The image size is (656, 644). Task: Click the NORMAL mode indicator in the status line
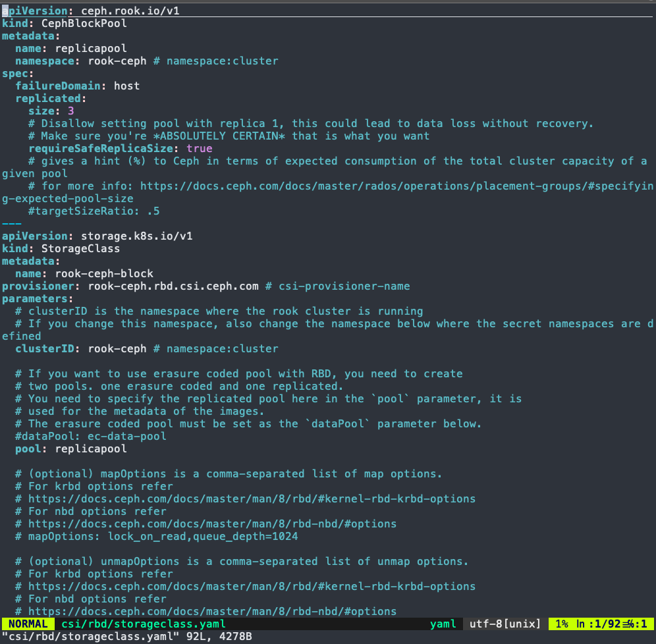coord(28,624)
